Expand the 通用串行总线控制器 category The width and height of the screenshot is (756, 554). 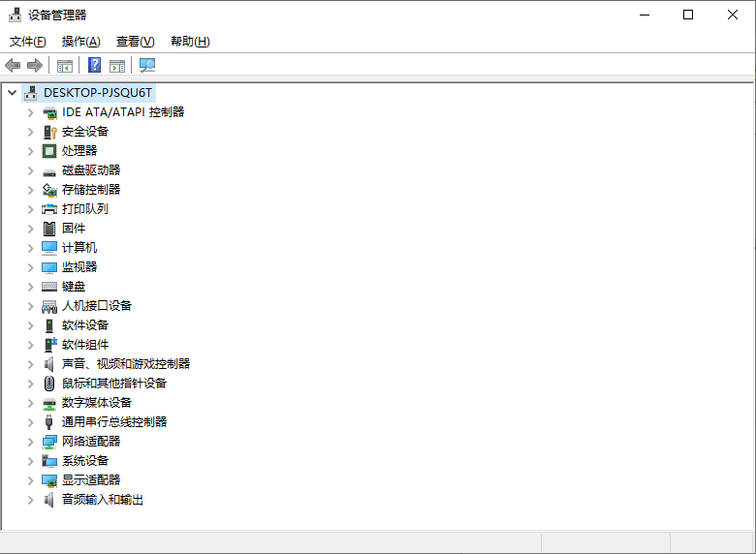30,422
